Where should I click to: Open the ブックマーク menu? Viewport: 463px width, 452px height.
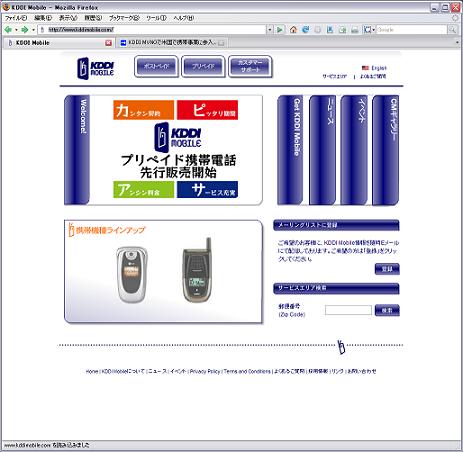[124, 18]
